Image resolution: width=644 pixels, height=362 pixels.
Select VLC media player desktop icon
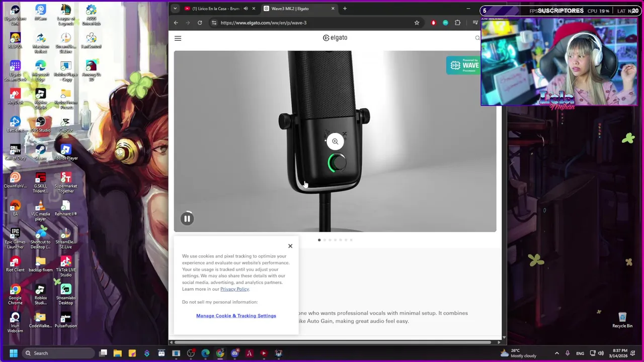(41, 211)
